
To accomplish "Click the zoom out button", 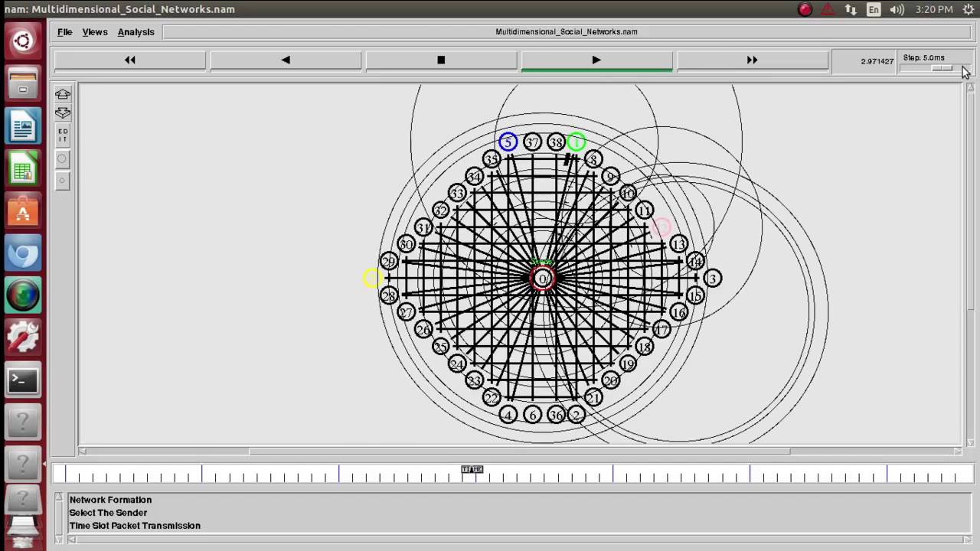I will pyautogui.click(x=63, y=112).
